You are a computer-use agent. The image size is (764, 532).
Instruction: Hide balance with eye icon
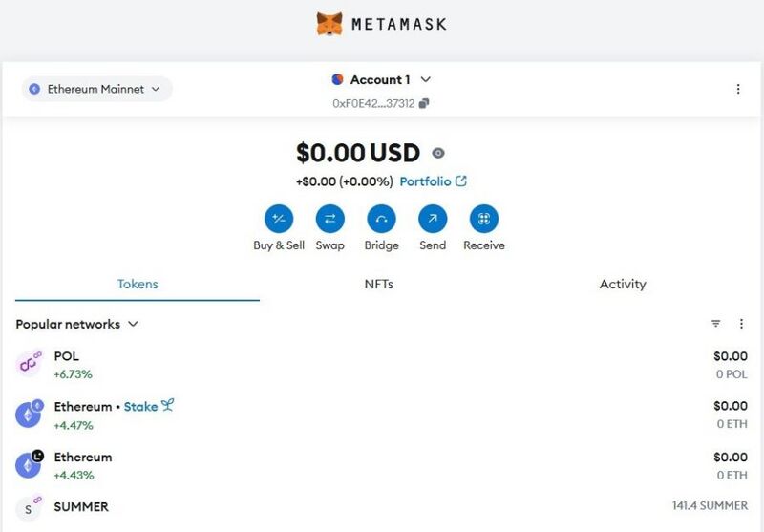pos(438,153)
